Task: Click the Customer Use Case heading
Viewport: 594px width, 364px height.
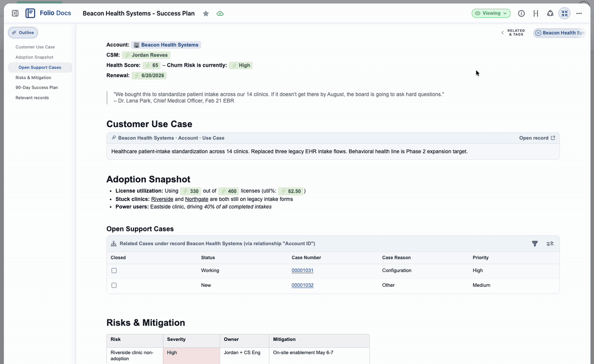Action: (149, 124)
